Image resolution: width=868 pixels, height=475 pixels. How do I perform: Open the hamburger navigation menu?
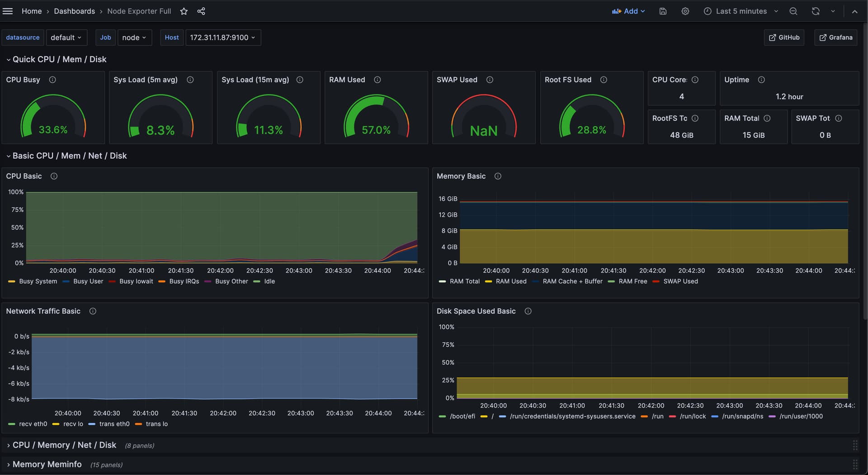(x=8, y=11)
